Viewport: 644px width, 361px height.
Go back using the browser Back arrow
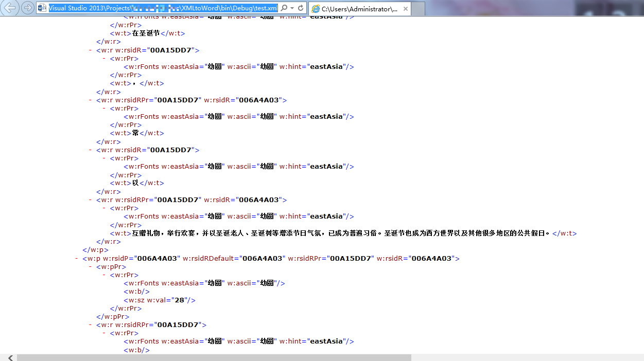(10, 7)
